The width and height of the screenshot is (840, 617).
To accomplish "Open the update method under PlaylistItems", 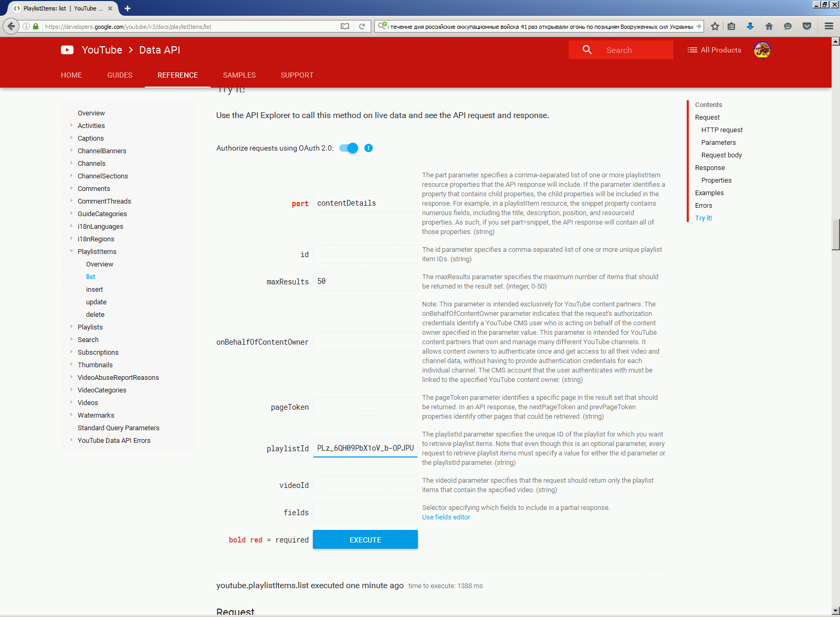I will tap(96, 302).
